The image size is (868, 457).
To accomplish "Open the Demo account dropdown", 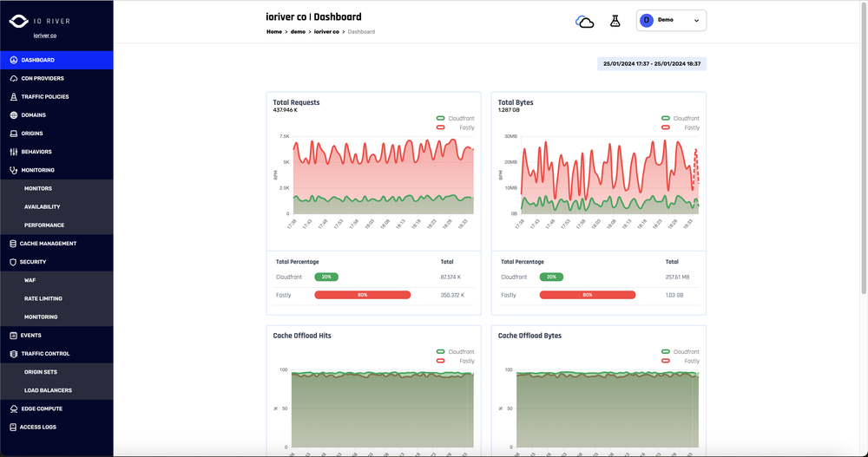I will click(x=671, y=20).
